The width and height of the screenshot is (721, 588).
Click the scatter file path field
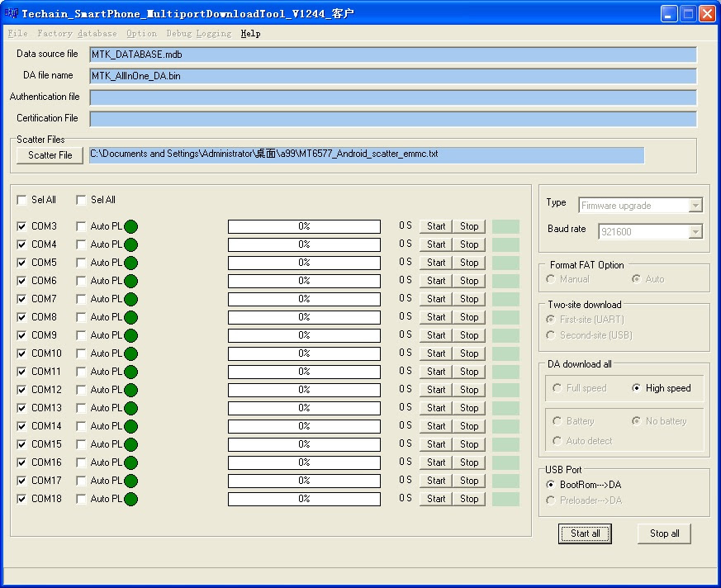tap(367, 155)
